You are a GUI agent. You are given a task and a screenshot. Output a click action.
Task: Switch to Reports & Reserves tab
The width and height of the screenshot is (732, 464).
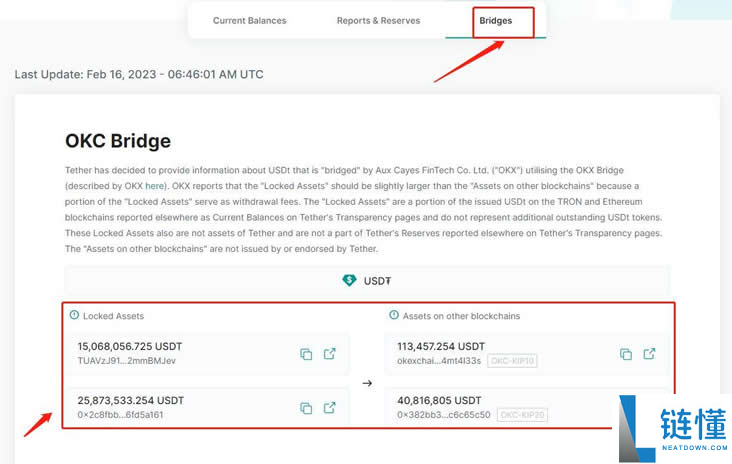tap(378, 21)
